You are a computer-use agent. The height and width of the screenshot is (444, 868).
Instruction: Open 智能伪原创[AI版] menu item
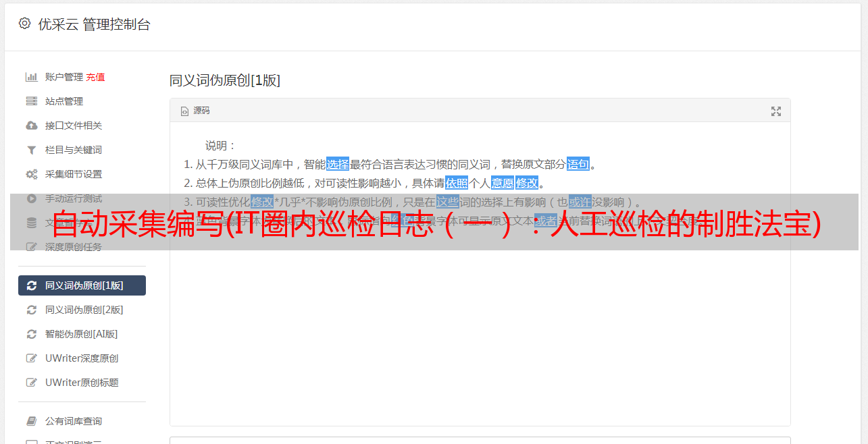click(82, 334)
